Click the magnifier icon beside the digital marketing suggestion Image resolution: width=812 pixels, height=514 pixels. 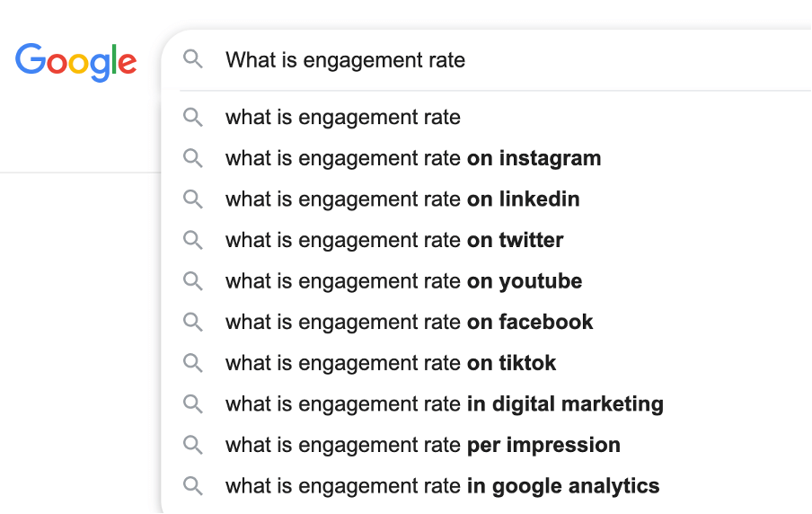(193, 403)
